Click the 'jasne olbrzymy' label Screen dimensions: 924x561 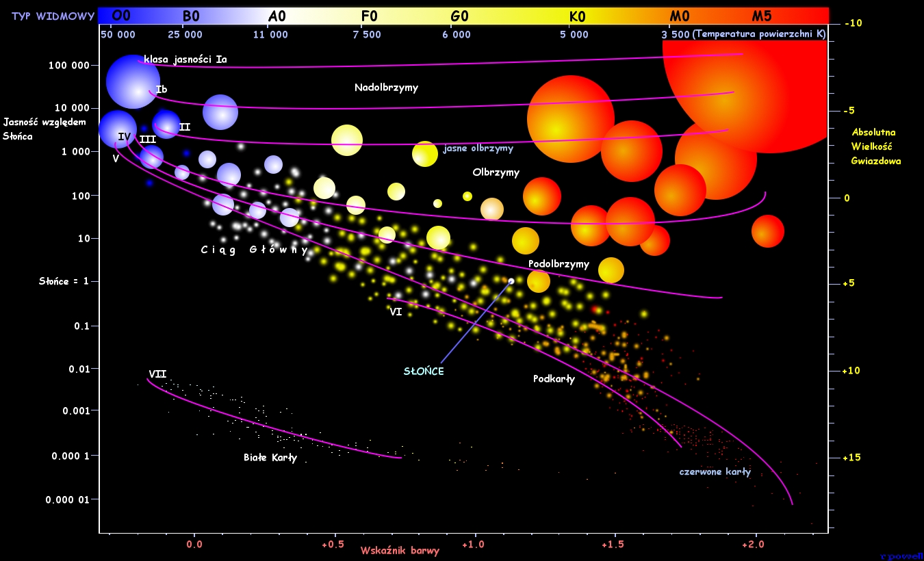pyautogui.click(x=478, y=148)
